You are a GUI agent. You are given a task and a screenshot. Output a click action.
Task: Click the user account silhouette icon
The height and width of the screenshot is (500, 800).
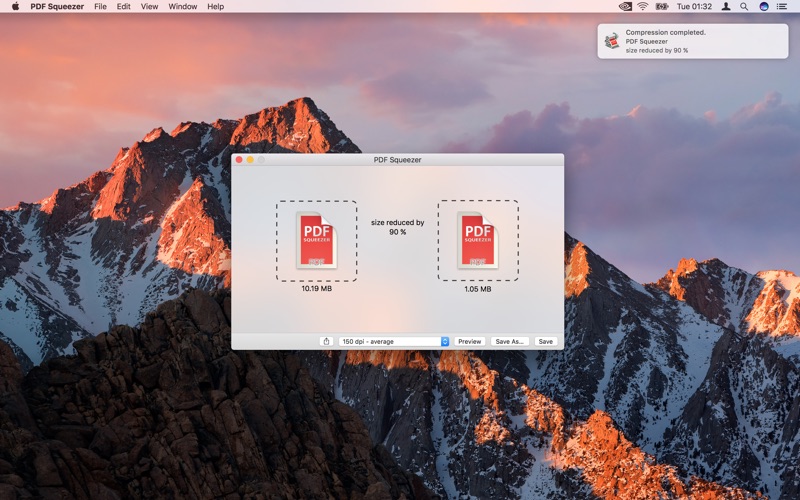tap(726, 6)
